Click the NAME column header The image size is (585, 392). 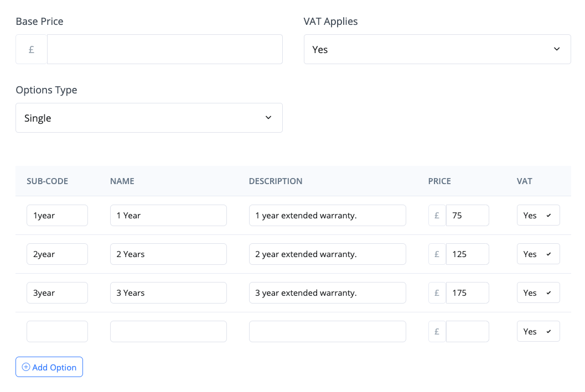tap(122, 181)
